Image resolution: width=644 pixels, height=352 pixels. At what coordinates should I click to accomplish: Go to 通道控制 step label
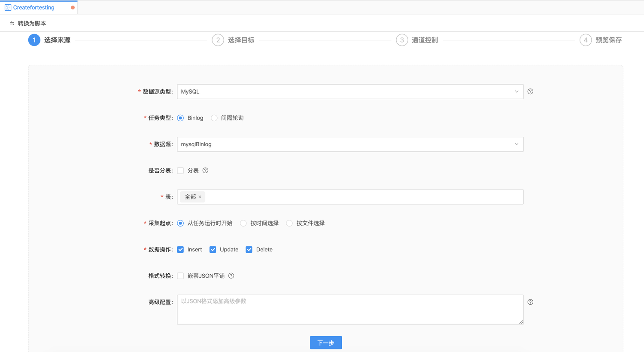425,40
